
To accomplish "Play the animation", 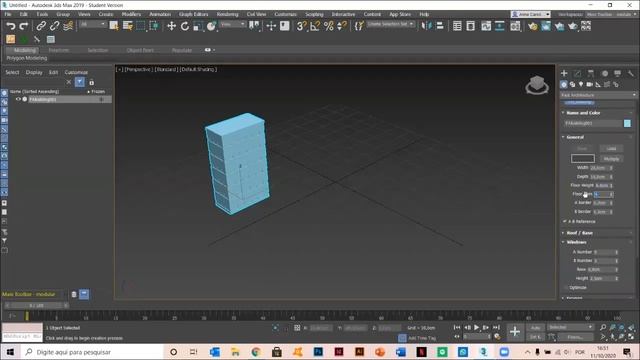I will (x=476, y=327).
